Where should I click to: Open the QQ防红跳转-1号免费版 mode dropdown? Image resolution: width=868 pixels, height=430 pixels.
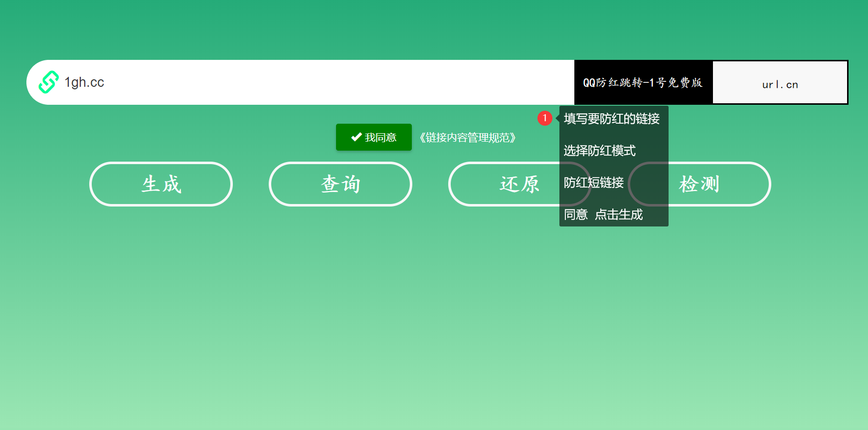coord(643,83)
